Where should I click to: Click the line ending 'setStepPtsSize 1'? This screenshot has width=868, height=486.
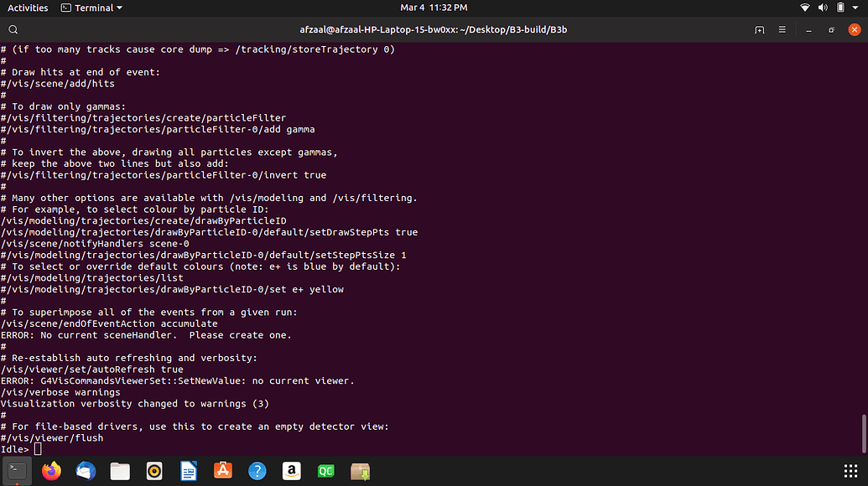[204, 255]
